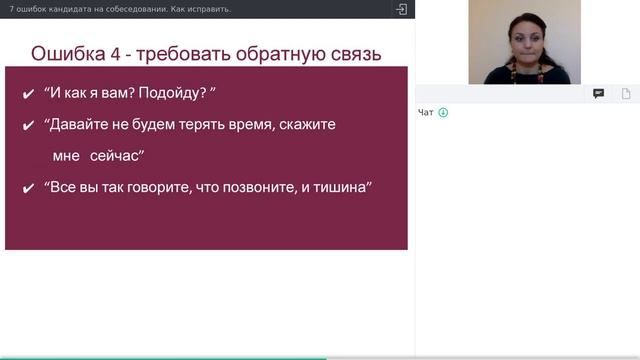Open the chat tab icon
The height and width of the screenshot is (360, 640).
pyautogui.click(x=598, y=94)
